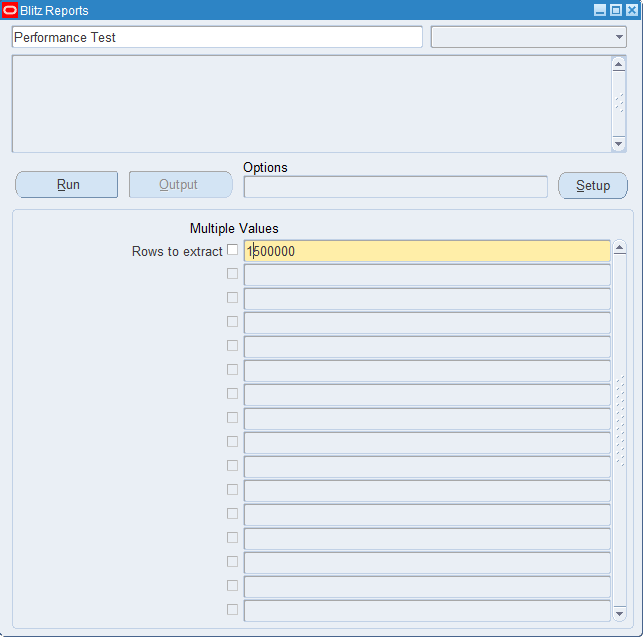
Task: Click the Oracle logo icon in title bar
Action: (x=10, y=11)
